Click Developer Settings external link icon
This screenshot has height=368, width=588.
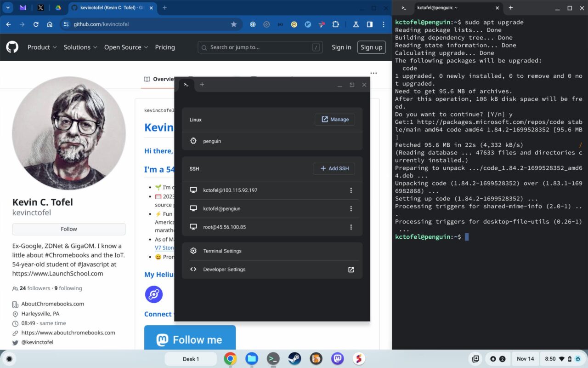click(351, 270)
